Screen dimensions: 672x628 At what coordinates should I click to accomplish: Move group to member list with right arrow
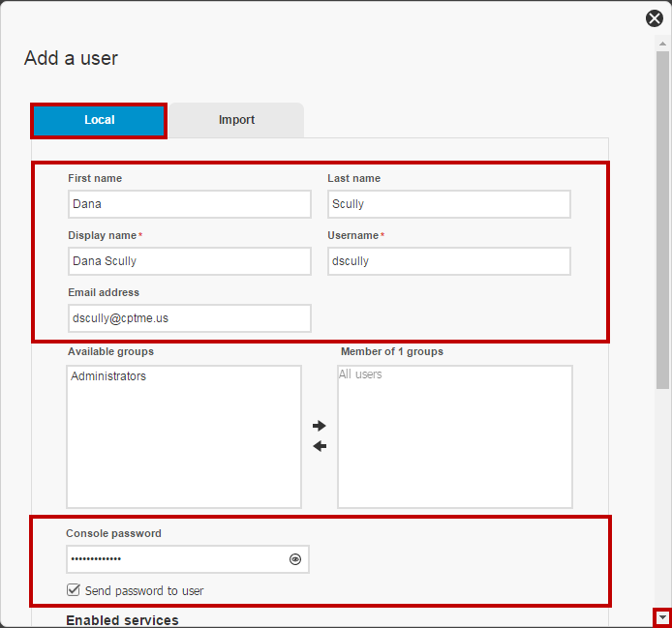320,426
